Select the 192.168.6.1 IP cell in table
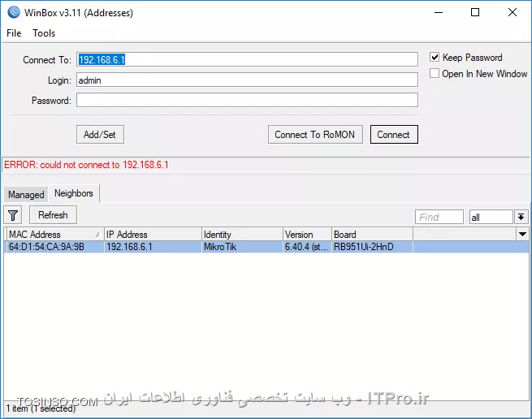This screenshot has height=419, width=532. coord(153,247)
